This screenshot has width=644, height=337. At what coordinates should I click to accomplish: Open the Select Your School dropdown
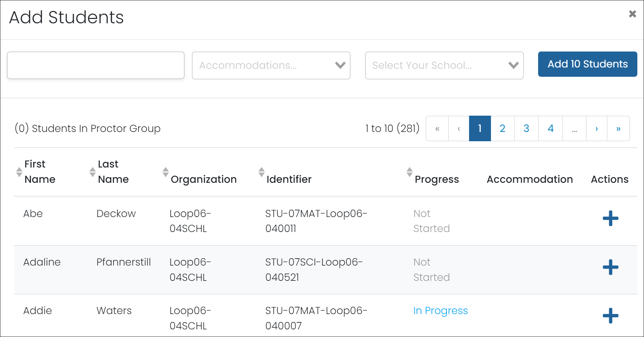pos(444,65)
